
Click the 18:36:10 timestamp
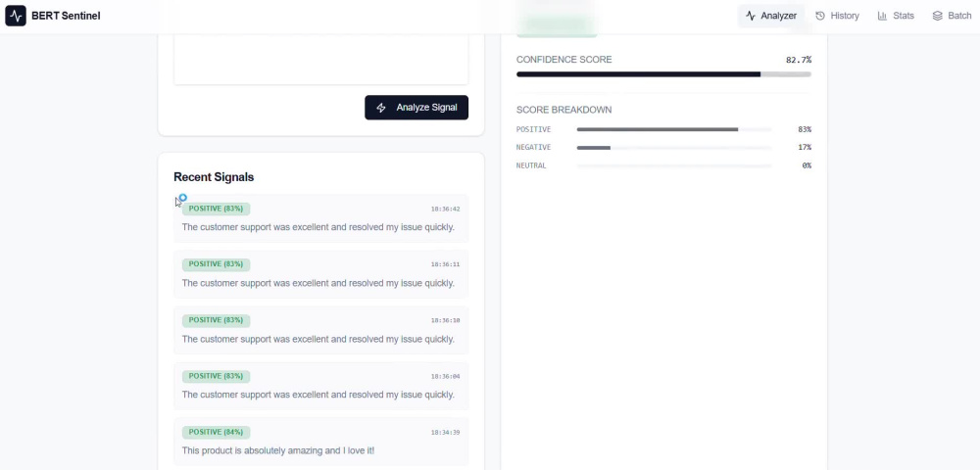pyautogui.click(x=445, y=320)
